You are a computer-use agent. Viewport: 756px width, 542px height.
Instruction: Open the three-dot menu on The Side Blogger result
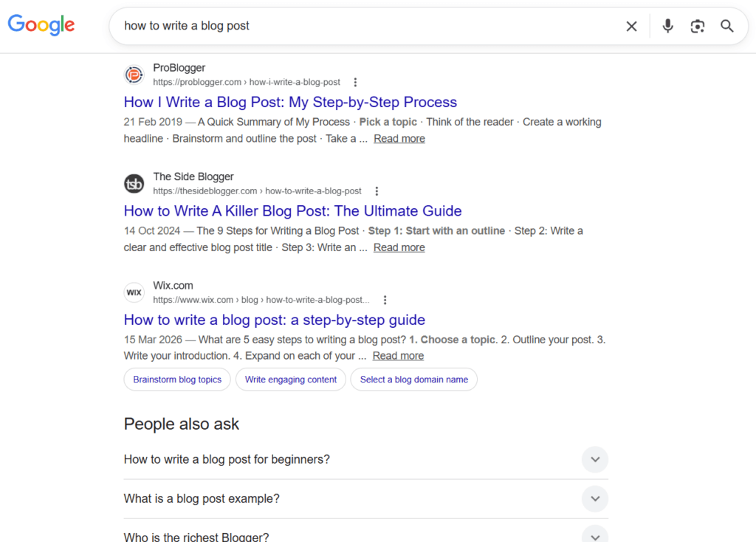377,191
